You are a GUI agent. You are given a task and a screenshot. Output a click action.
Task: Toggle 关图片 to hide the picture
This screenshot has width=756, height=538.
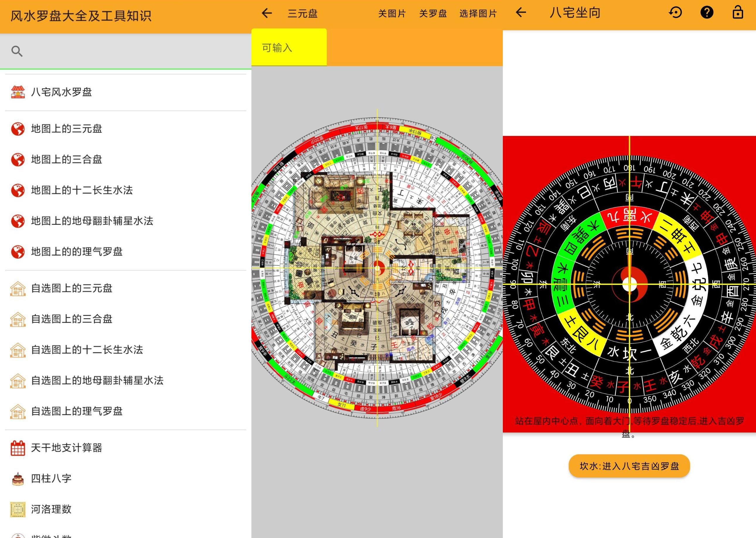click(392, 13)
